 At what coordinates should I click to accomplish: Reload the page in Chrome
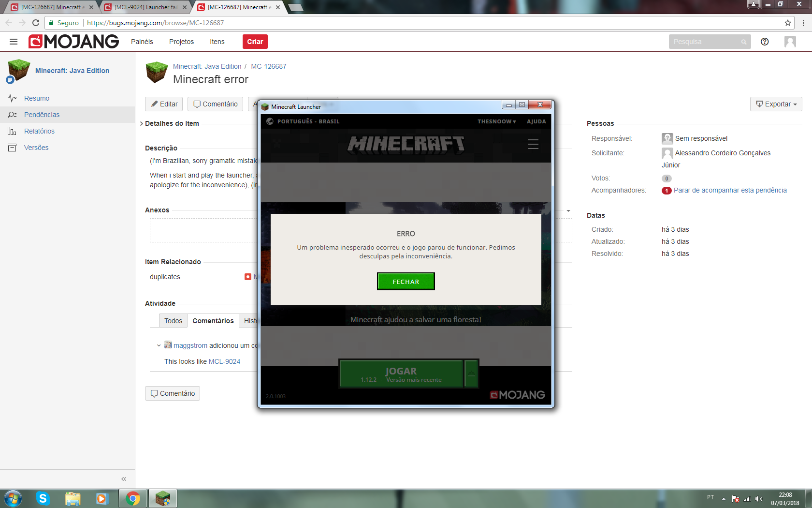pyautogui.click(x=36, y=23)
